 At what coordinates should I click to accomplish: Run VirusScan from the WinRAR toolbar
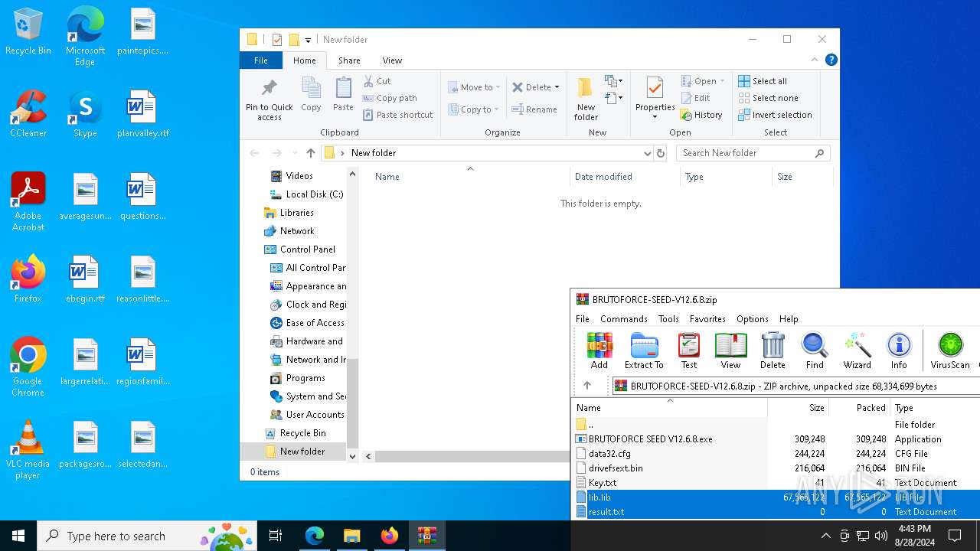(x=950, y=351)
